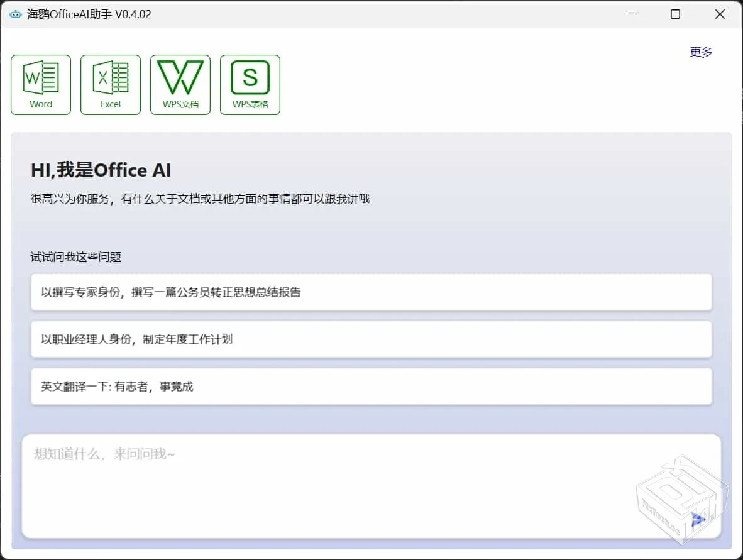Image resolution: width=743 pixels, height=560 pixels.
Task: Maximize the OfficeAI assistant window
Action: (675, 14)
